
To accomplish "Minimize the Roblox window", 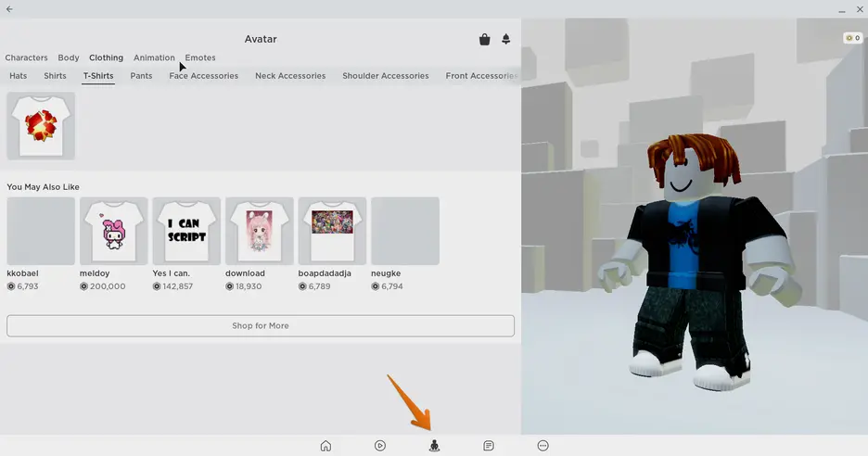I will click(841, 9).
